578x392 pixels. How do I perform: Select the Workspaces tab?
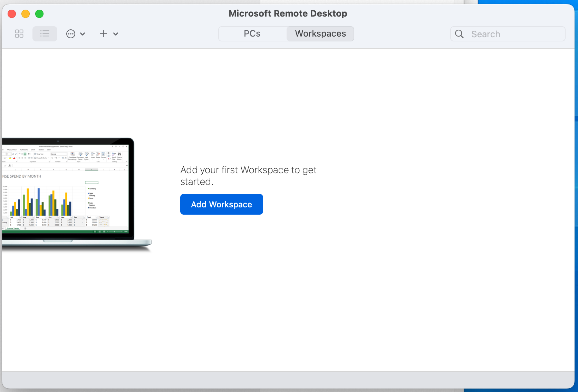pyautogui.click(x=320, y=34)
